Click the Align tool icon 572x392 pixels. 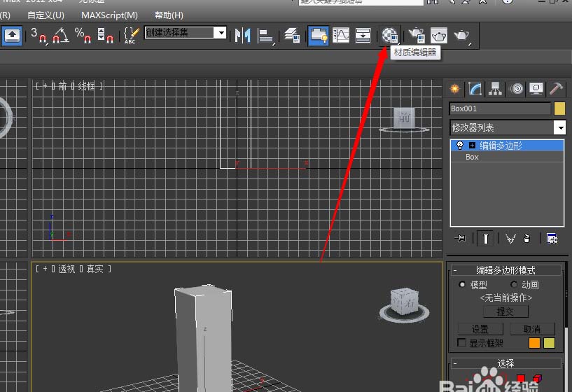(266, 36)
